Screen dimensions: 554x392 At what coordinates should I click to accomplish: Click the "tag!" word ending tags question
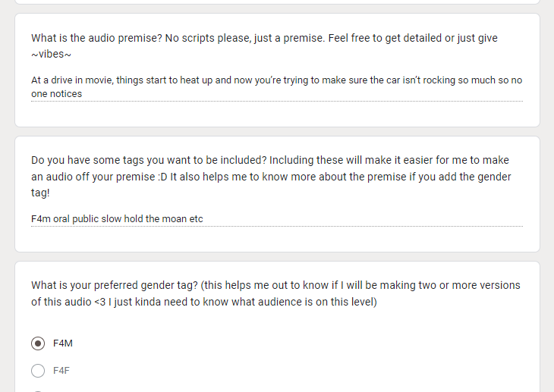pyautogui.click(x=40, y=193)
